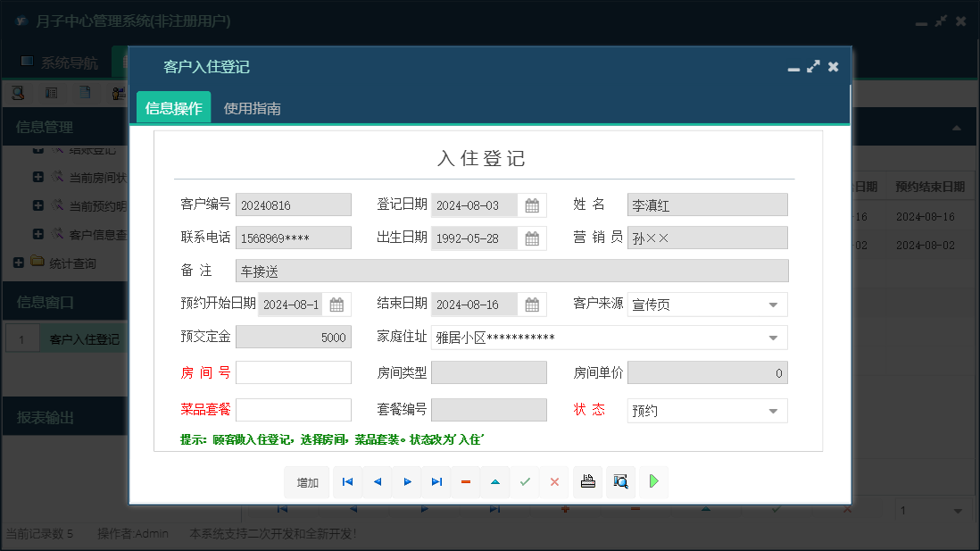Expand the 统计查询 folder node
Screen dimensions: 980x551
(x=20, y=263)
